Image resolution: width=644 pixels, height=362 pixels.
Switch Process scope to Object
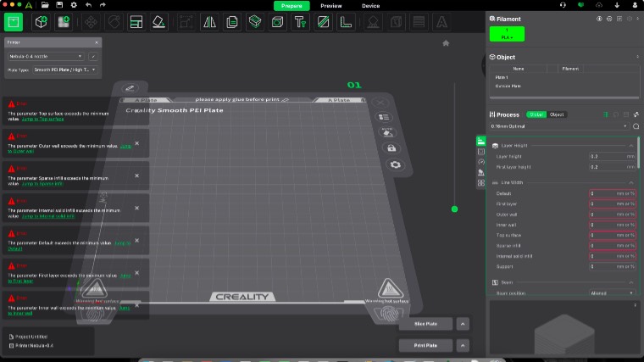pos(557,114)
